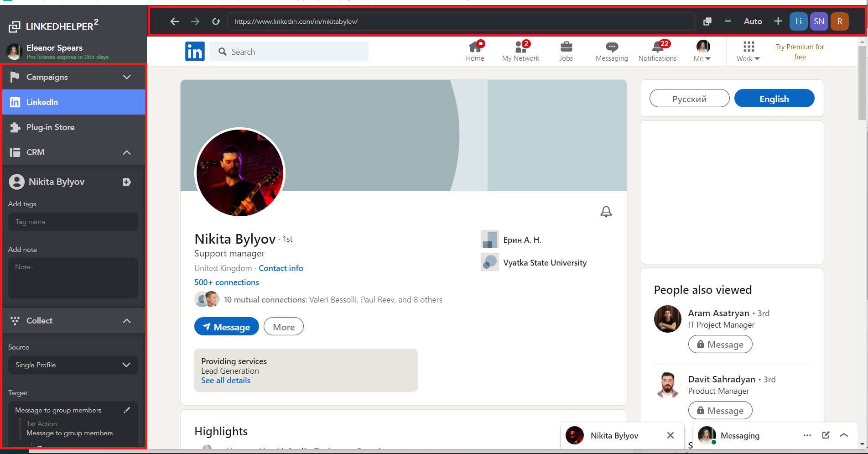Image resolution: width=868 pixels, height=454 pixels.
Task: Click the browser forward arrow
Action: pyautogui.click(x=195, y=21)
